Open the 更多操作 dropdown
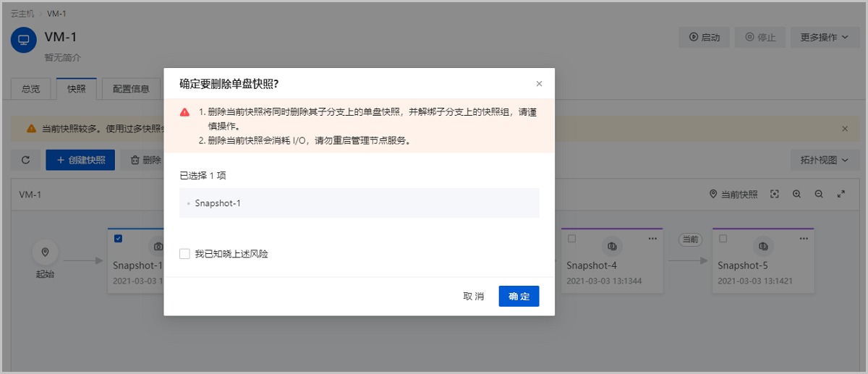 tap(824, 38)
